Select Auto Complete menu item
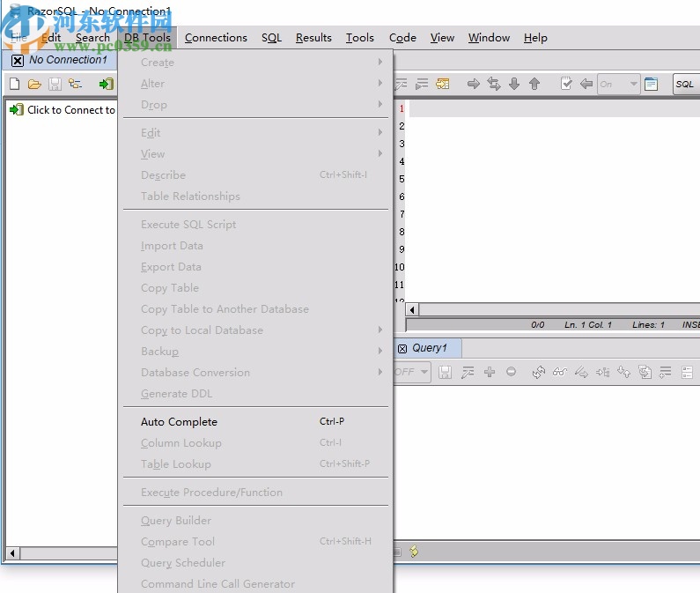 click(256, 422)
